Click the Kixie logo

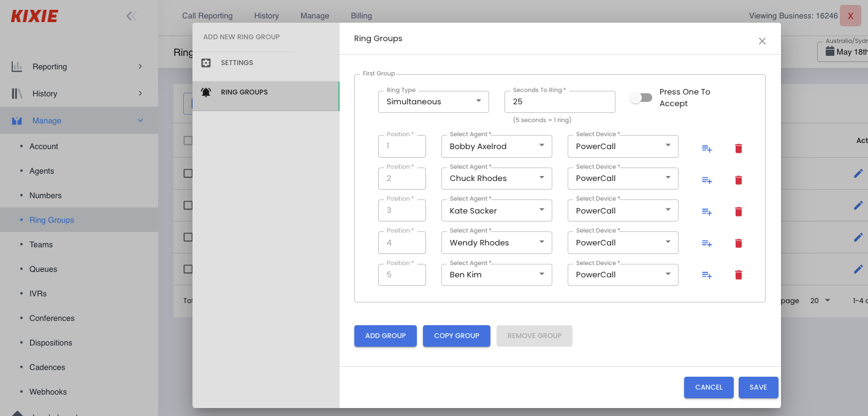[x=34, y=17]
